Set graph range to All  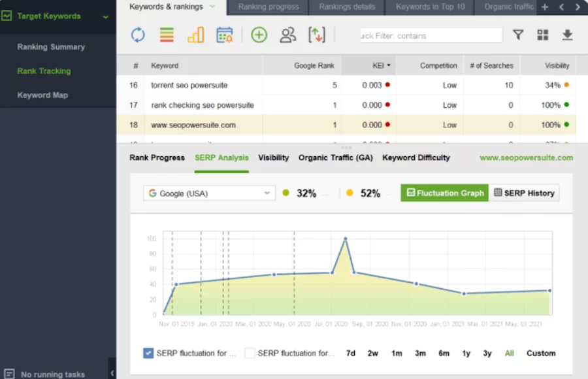(509, 353)
